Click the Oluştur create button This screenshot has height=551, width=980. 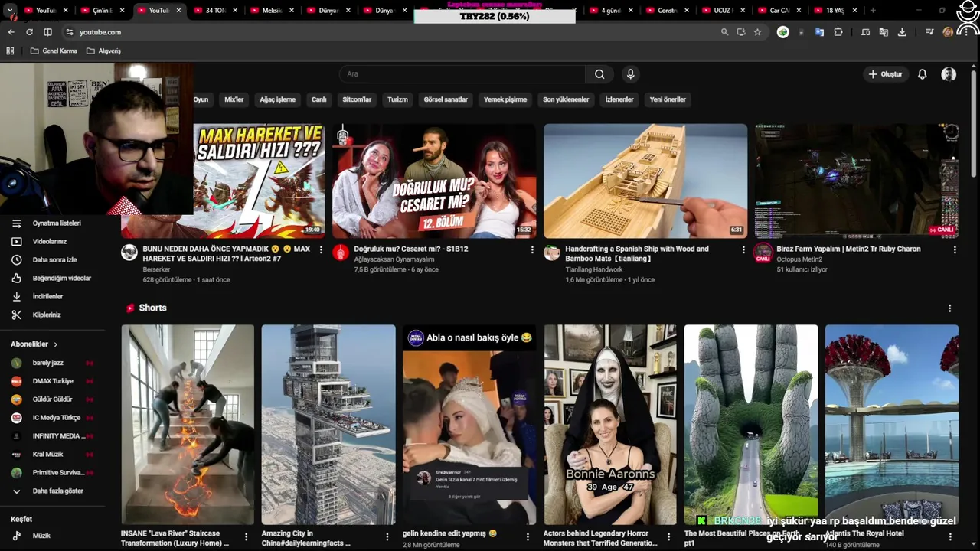885,74
